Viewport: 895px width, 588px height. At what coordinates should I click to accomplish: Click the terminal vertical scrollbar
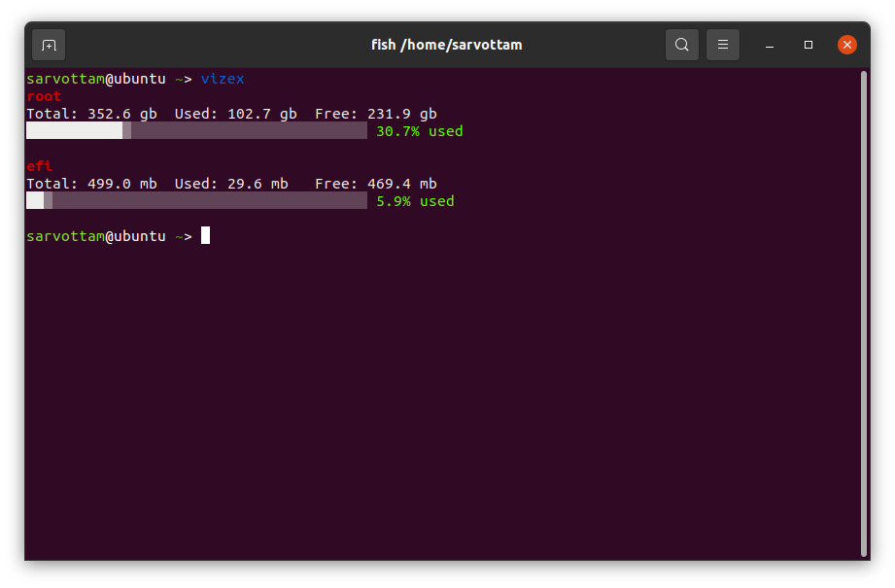[864, 313]
